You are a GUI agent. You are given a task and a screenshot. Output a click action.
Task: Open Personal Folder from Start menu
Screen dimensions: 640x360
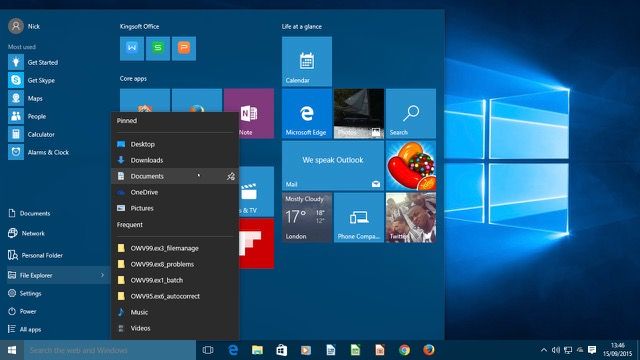pyautogui.click(x=36, y=255)
